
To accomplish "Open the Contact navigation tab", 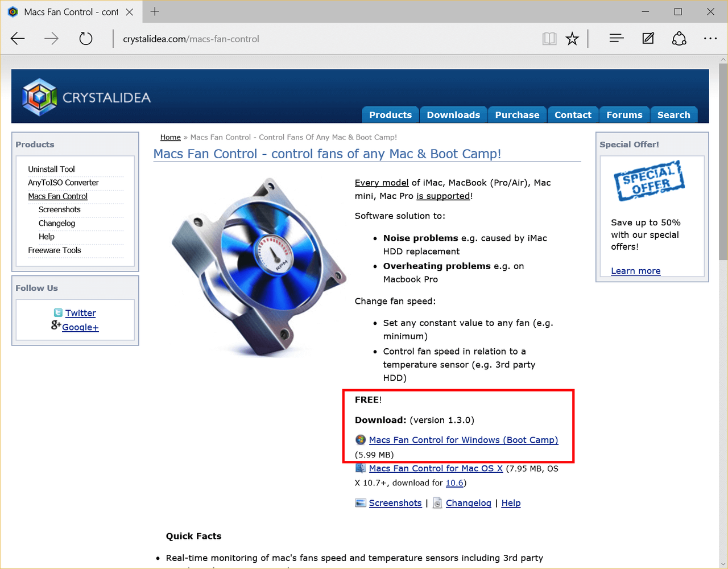I will [573, 115].
